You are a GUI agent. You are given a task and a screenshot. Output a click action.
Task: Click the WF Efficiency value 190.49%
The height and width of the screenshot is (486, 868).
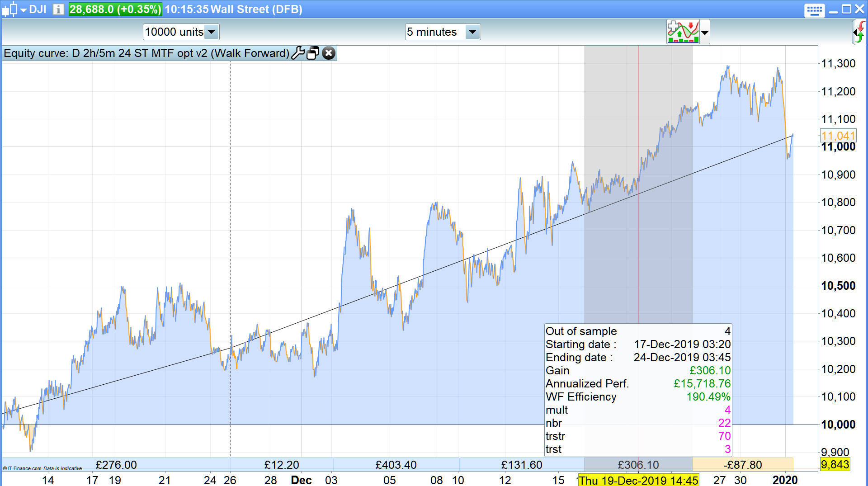tap(708, 397)
